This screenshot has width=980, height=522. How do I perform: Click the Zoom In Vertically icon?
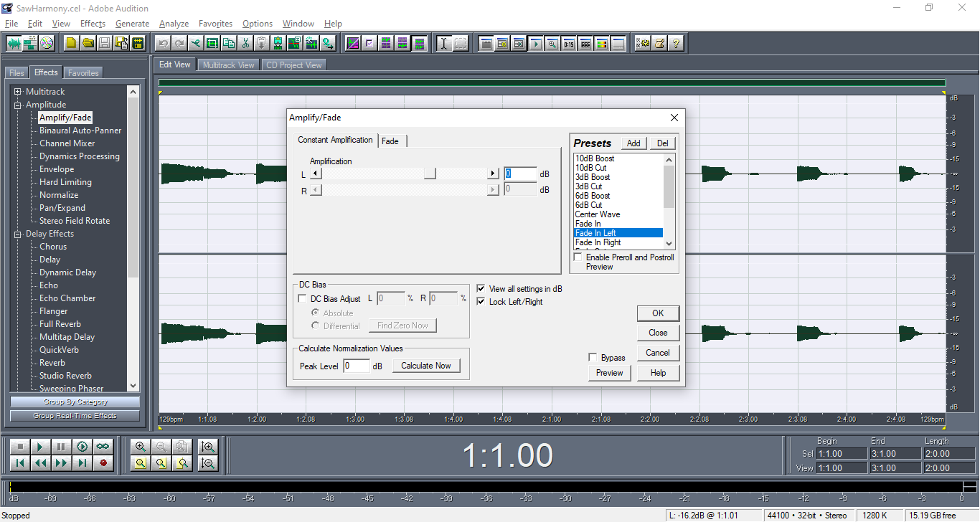coord(208,447)
